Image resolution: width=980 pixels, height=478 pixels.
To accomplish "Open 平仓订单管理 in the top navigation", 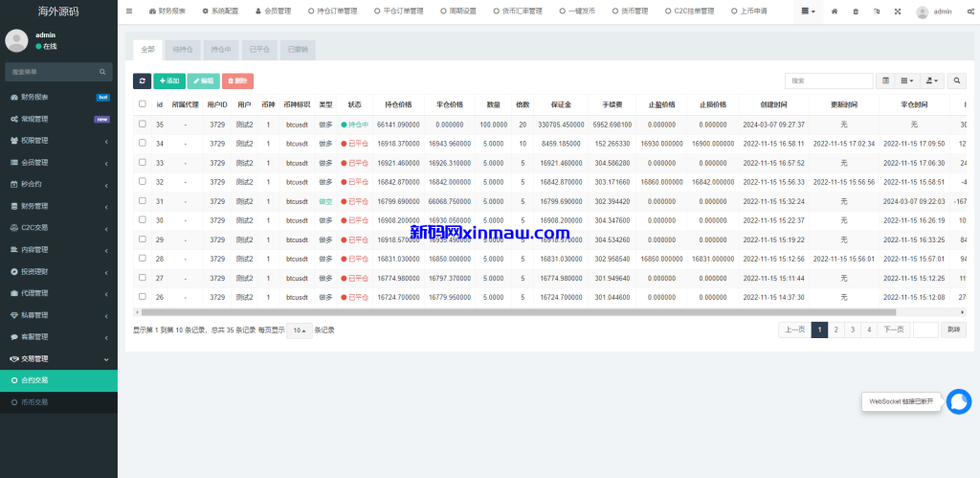I will (x=398, y=11).
